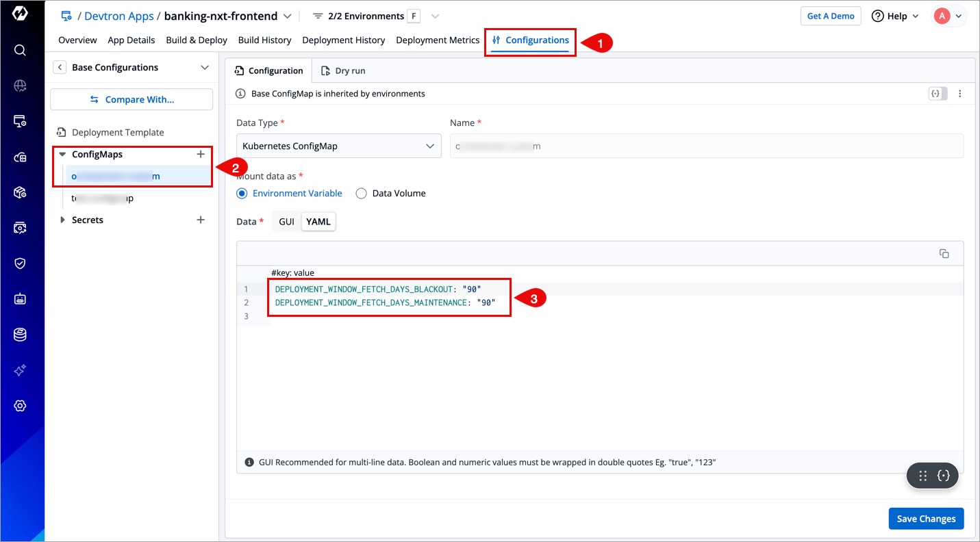Open the Deployment History tab
The height and width of the screenshot is (542, 980).
tap(343, 40)
